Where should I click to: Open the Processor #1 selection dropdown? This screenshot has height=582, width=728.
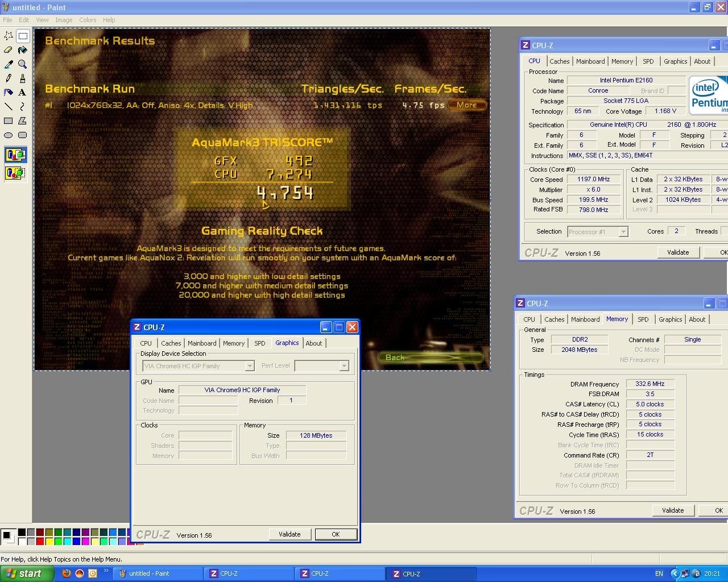click(x=623, y=232)
